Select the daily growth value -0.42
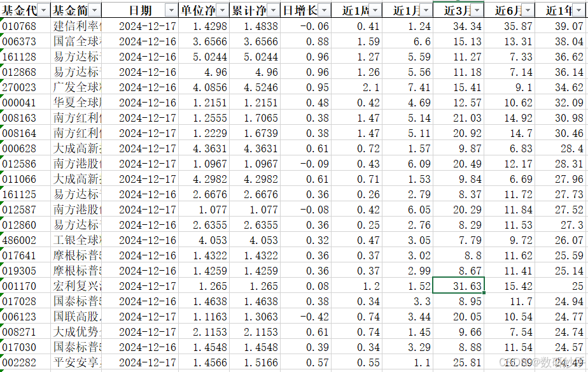 click(x=305, y=317)
